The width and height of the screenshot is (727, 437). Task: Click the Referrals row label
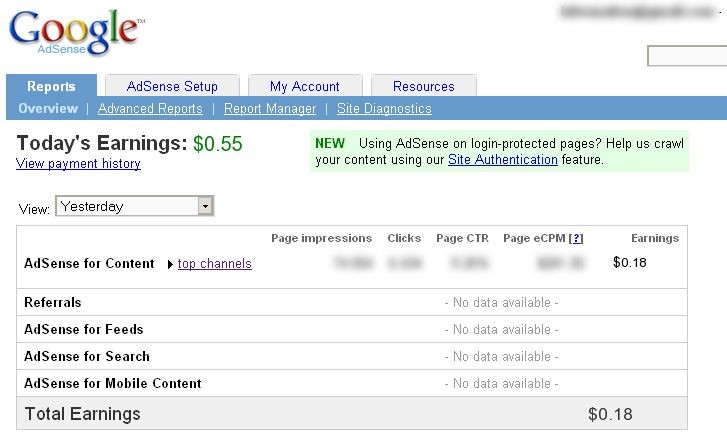[x=52, y=303]
